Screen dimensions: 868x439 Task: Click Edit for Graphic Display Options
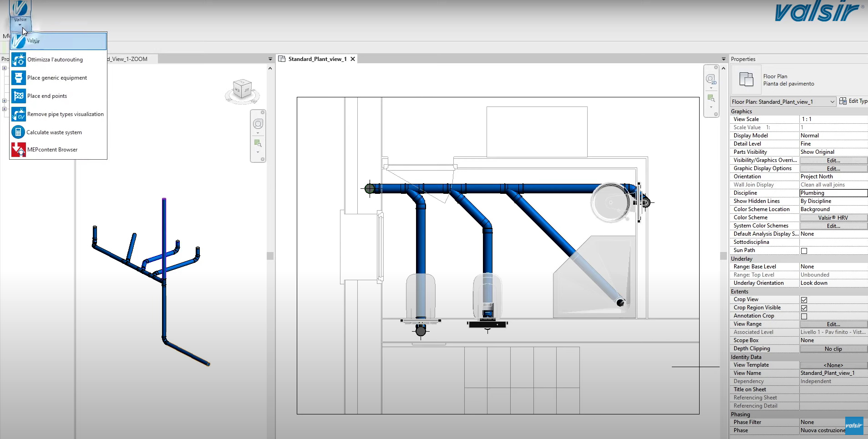tap(834, 169)
